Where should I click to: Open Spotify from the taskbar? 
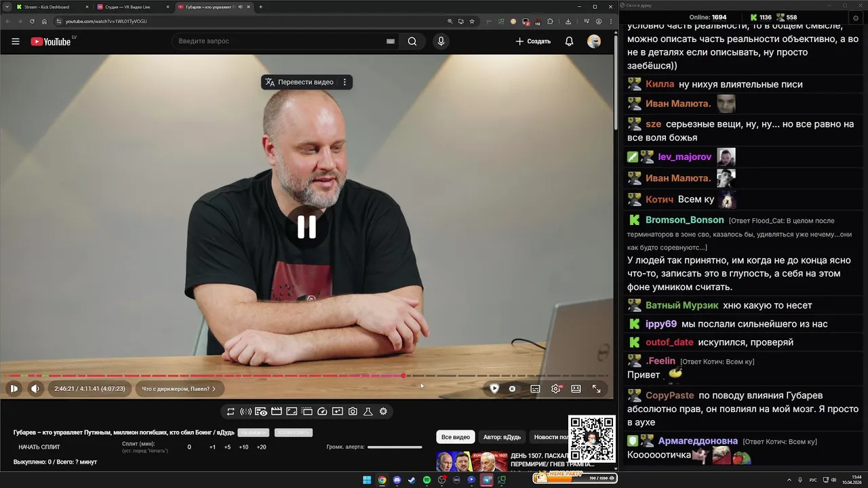click(x=427, y=480)
